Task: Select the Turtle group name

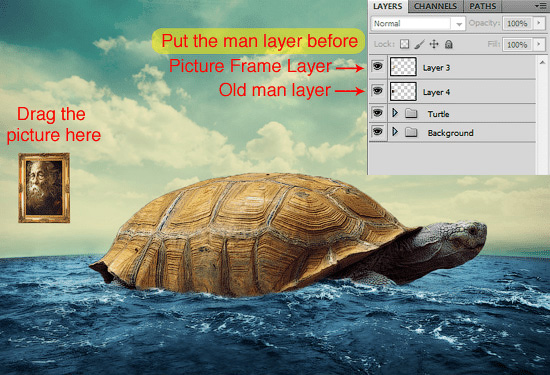Action: point(438,114)
